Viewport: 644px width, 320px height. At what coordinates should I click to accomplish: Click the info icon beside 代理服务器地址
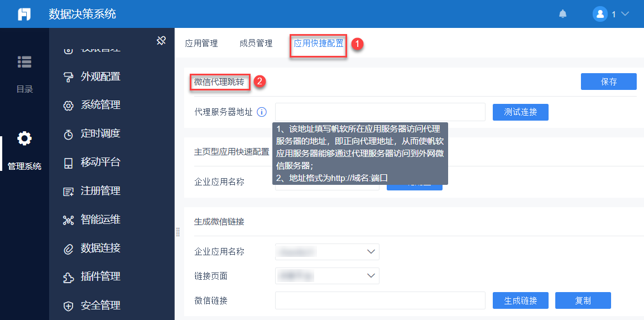(x=262, y=112)
